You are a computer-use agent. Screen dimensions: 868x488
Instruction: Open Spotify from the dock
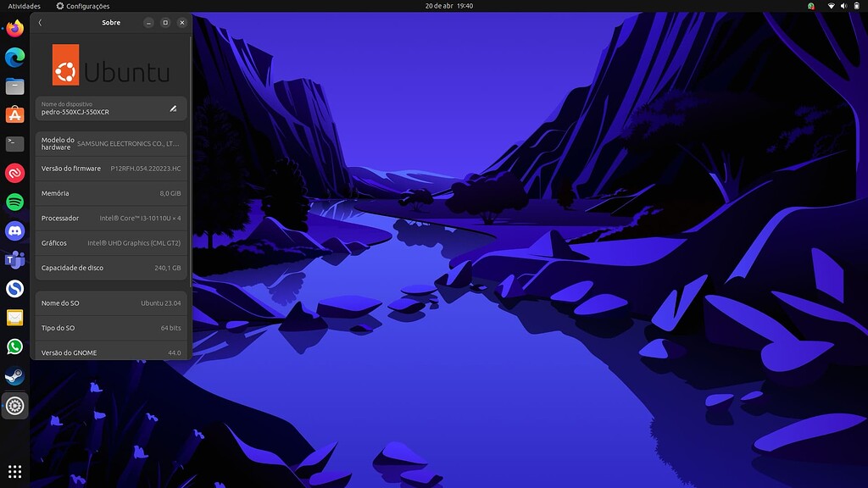(14, 202)
